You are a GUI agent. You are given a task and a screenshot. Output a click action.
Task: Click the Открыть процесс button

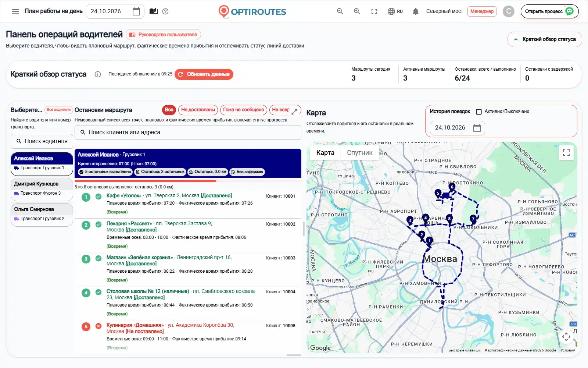click(x=549, y=11)
